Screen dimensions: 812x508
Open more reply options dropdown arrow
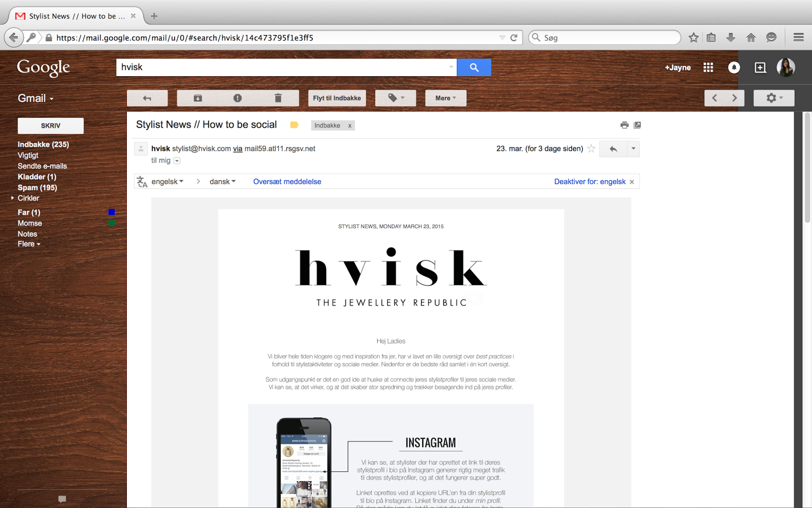point(633,149)
